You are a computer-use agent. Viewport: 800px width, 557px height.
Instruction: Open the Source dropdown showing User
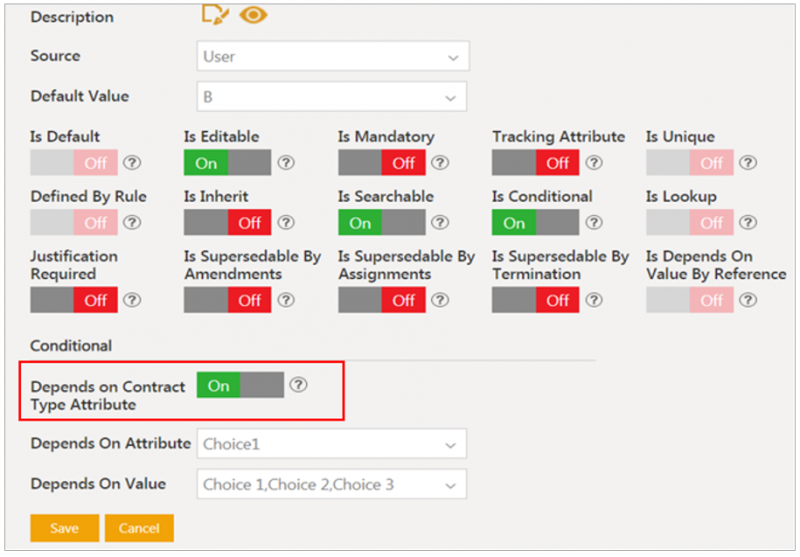coord(333,56)
